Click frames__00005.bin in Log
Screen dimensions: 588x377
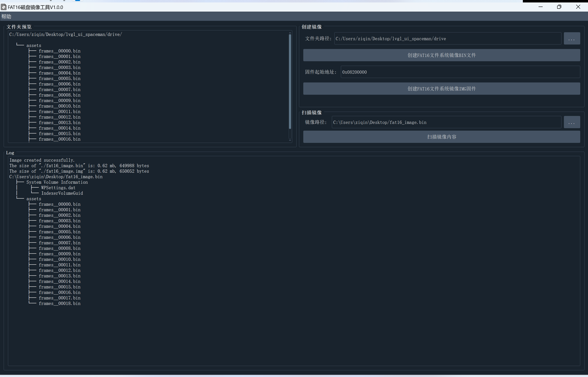click(59, 232)
